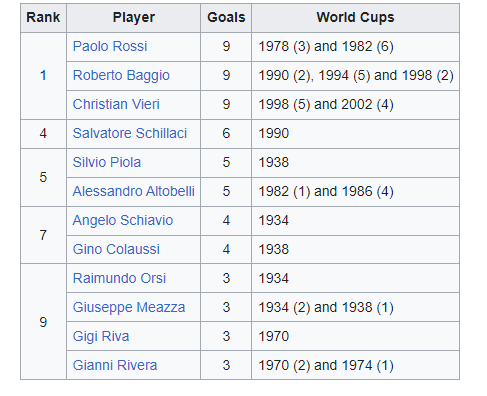487x396 pixels.
Task: Follow the Angelo Schiavio link
Action: (x=123, y=220)
